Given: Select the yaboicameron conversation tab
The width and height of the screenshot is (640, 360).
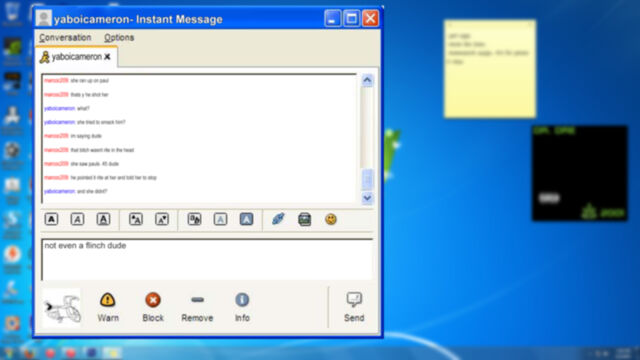Looking at the screenshot, I should click(76, 57).
